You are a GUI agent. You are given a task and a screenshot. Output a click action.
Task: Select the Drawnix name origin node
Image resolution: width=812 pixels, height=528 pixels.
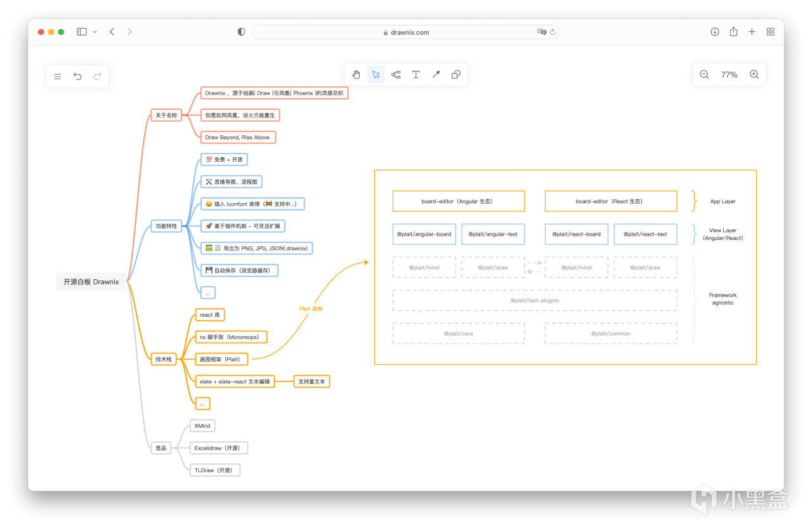click(x=275, y=93)
